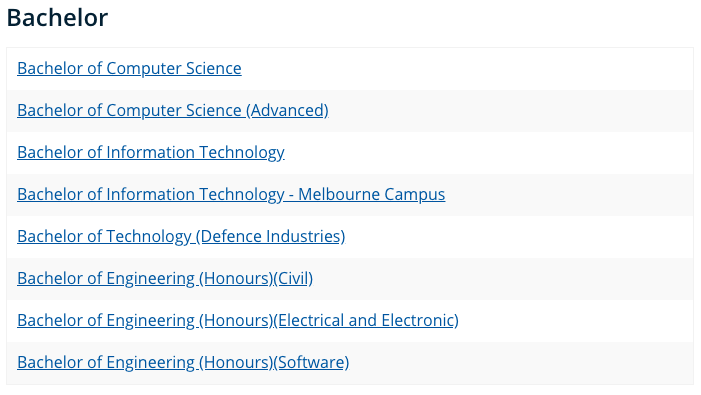Click empty space in Computer Science row
This screenshot has width=701, height=395.
tap(465, 69)
